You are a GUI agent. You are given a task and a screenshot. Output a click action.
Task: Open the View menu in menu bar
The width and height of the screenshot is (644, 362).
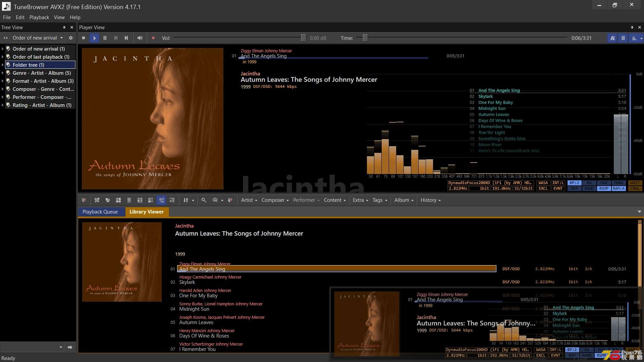[x=59, y=17]
